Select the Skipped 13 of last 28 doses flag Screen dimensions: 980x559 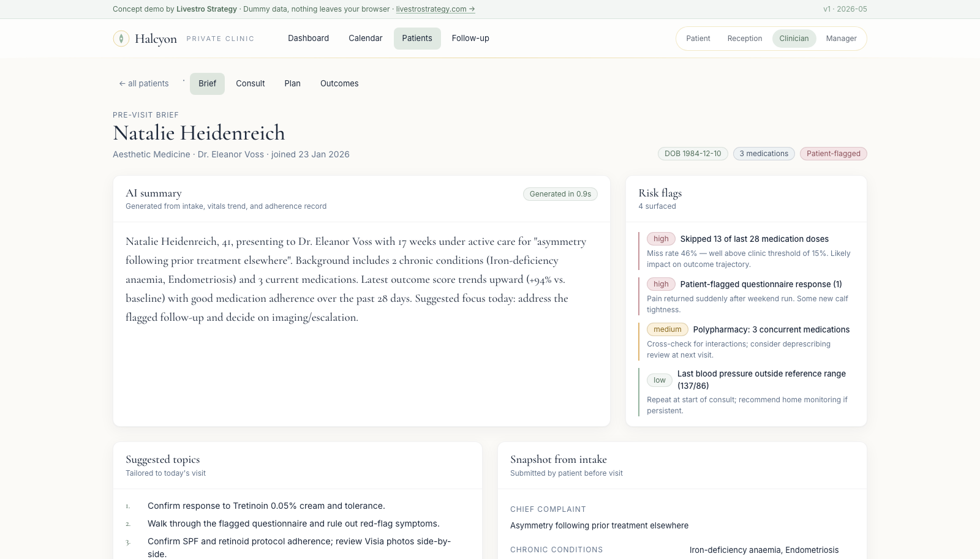(x=746, y=251)
